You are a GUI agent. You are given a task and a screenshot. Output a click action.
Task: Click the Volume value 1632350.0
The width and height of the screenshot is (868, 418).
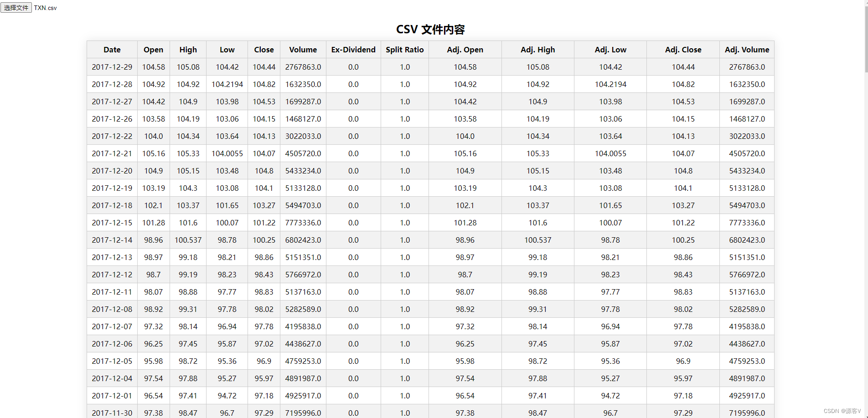point(303,84)
